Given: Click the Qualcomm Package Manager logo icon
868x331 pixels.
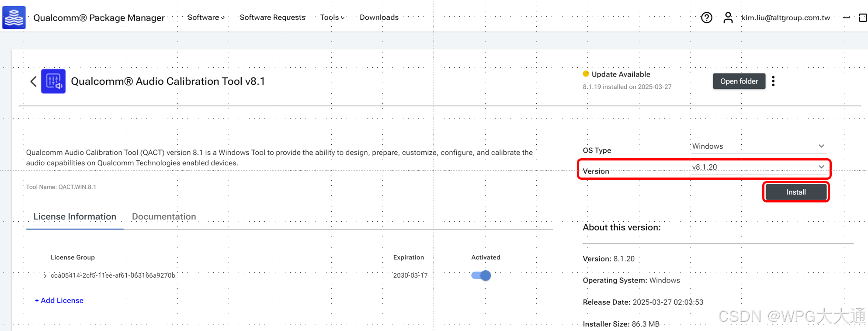Looking at the screenshot, I should point(14,17).
